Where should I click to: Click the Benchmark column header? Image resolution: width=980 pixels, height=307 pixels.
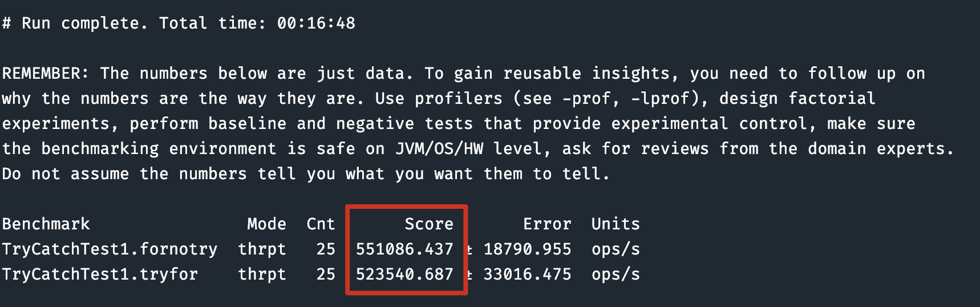(46, 224)
